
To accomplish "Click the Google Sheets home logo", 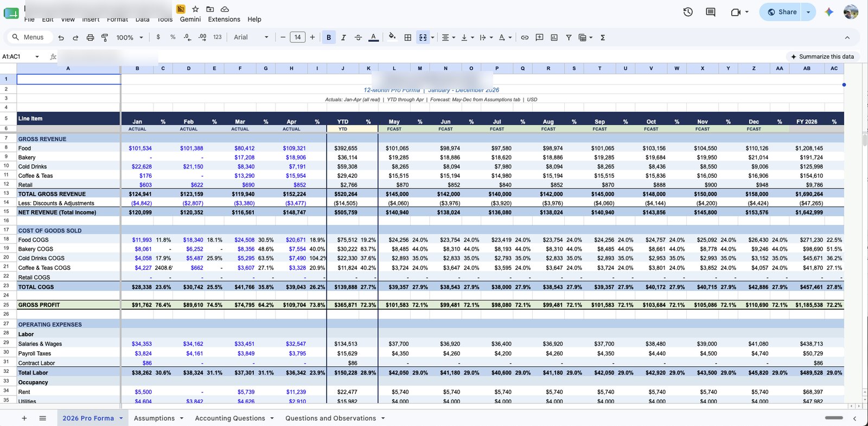I will pos(11,12).
